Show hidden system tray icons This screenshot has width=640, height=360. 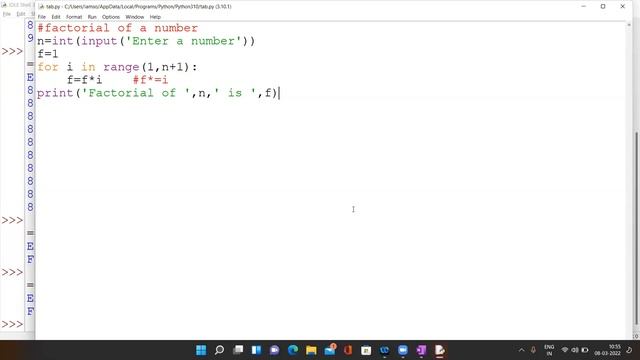tap(521, 350)
